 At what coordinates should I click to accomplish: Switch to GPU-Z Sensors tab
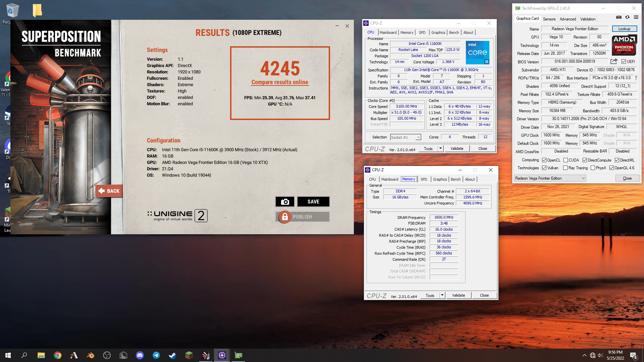[x=549, y=19]
